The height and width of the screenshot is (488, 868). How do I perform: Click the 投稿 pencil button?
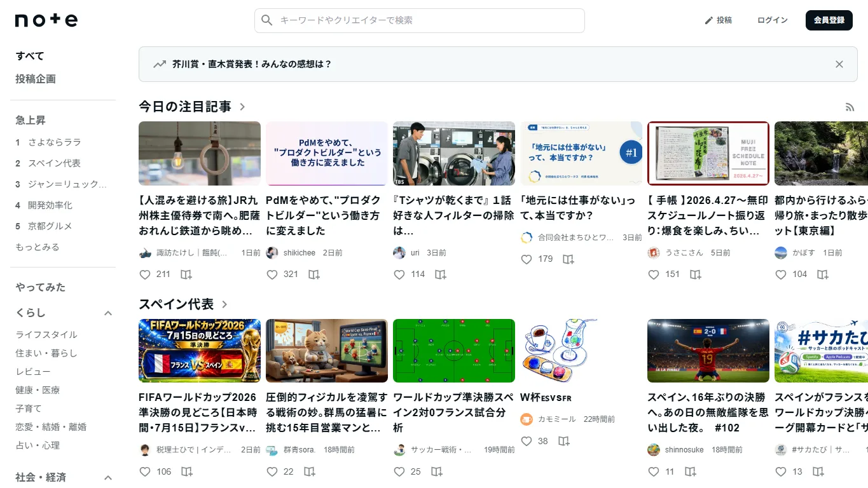pyautogui.click(x=718, y=20)
